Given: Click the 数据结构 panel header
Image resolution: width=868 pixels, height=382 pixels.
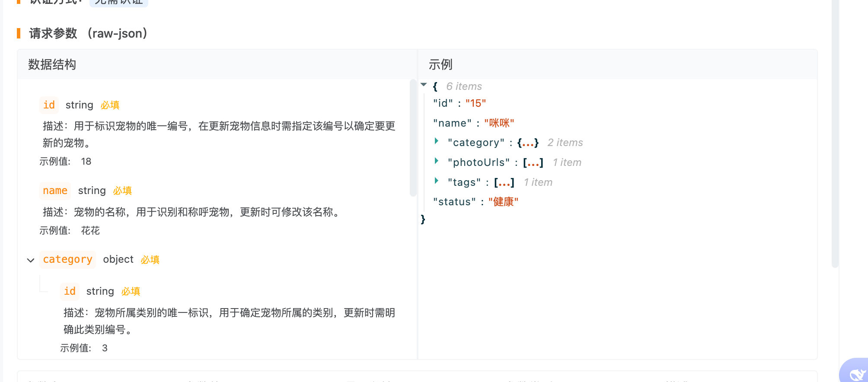Looking at the screenshot, I should click(52, 64).
